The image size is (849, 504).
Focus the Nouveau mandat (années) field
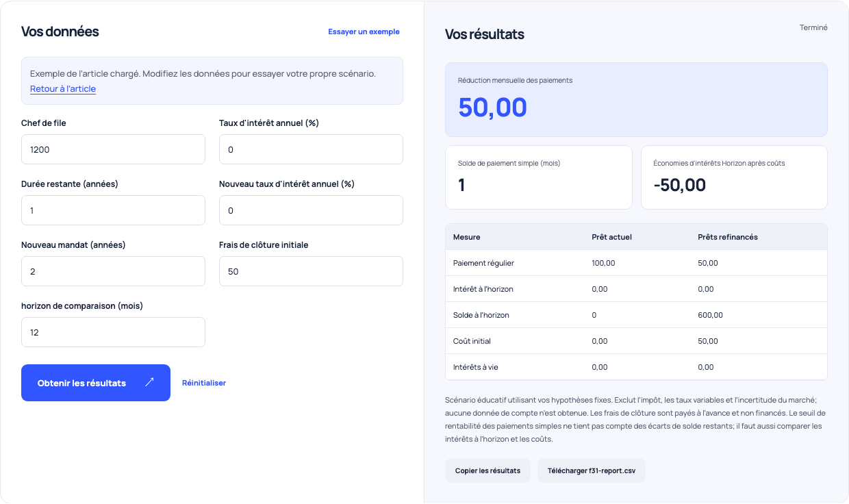(x=113, y=271)
